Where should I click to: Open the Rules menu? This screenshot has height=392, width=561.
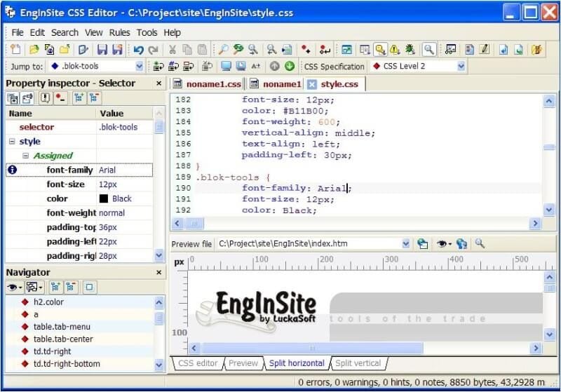[119, 32]
